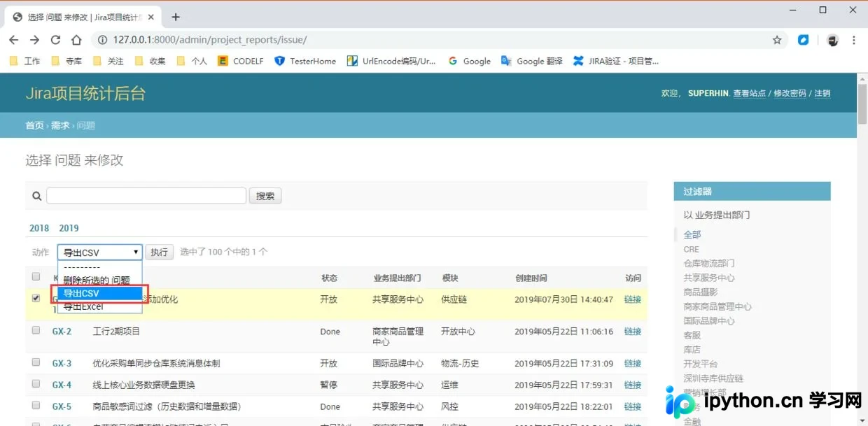Filter by 仓库物流部门
Image resolution: width=868 pixels, height=426 pixels.
(709, 264)
